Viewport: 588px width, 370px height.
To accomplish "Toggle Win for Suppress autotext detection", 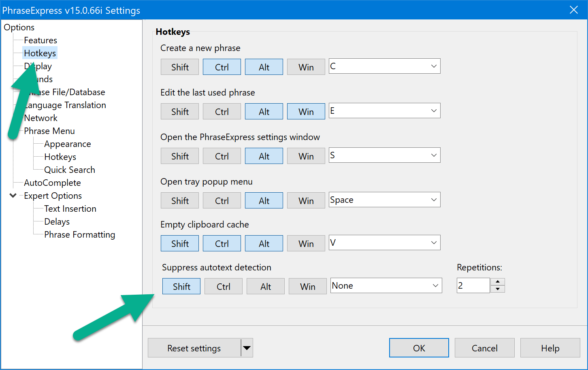I will [x=308, y=287].
